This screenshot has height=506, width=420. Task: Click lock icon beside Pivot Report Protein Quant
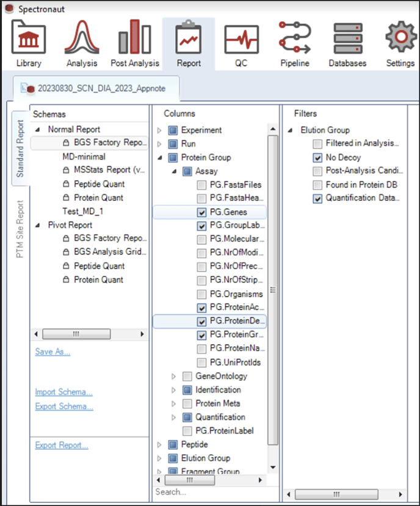pyautogui.click(x=66, y=280)
